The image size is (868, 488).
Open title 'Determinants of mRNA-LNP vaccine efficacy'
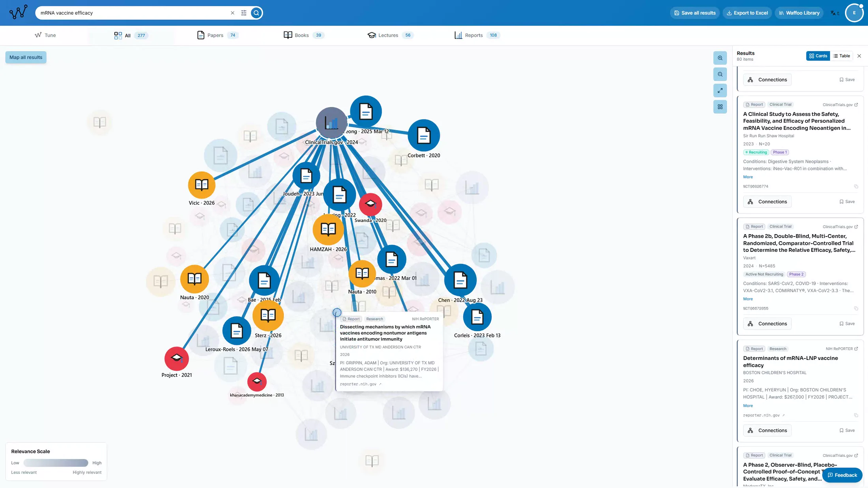tap(790, 361)
